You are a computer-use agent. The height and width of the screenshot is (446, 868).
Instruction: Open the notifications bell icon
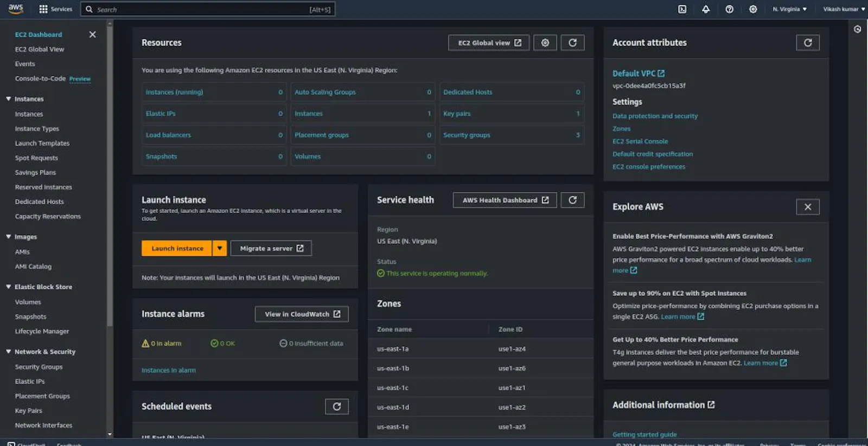706,9
